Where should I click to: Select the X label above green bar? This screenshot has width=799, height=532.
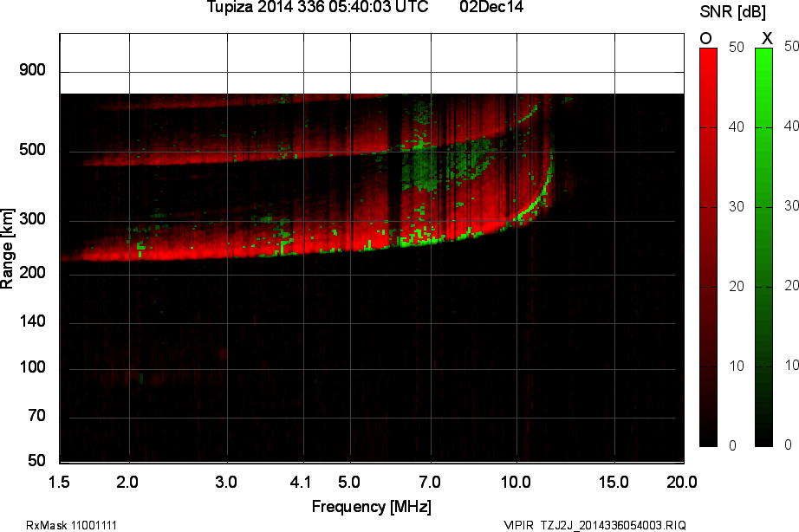point(766,38)
